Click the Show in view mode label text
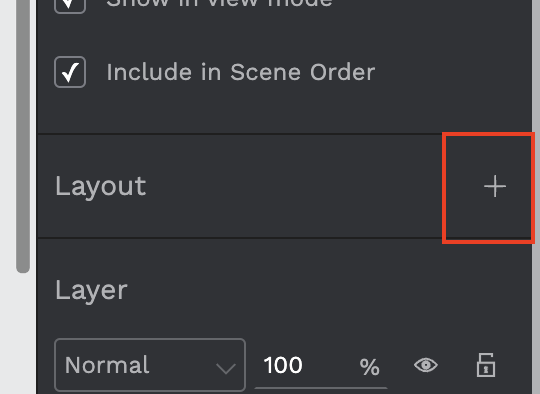 click(x=219, y=3)
